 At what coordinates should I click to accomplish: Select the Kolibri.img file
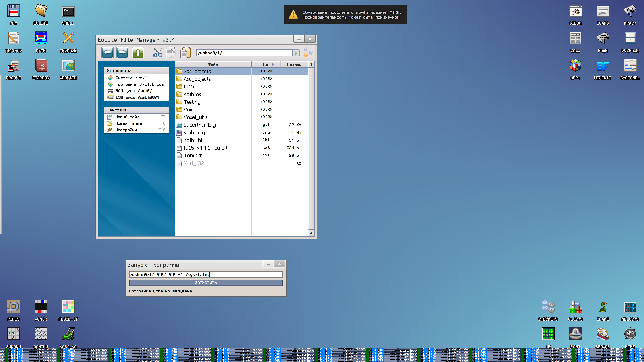[194, 133]
